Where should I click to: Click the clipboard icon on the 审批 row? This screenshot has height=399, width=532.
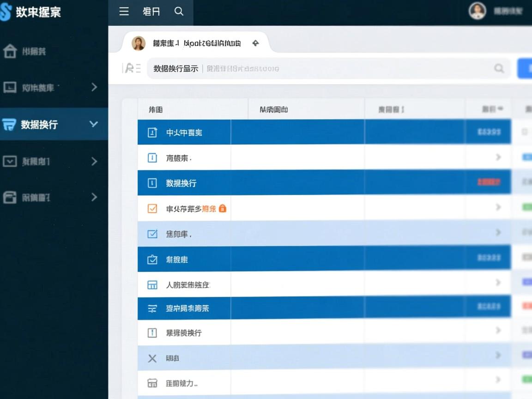(151, 259)
